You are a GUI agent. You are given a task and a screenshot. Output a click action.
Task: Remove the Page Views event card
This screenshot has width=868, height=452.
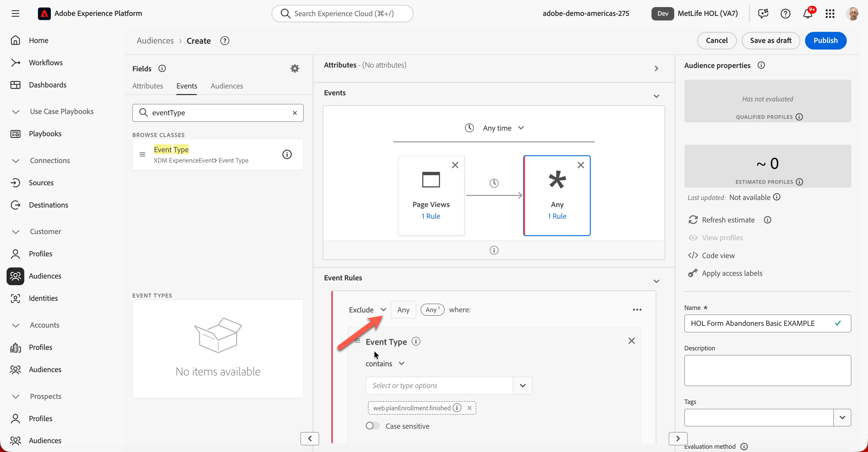(x=455, y=165)
